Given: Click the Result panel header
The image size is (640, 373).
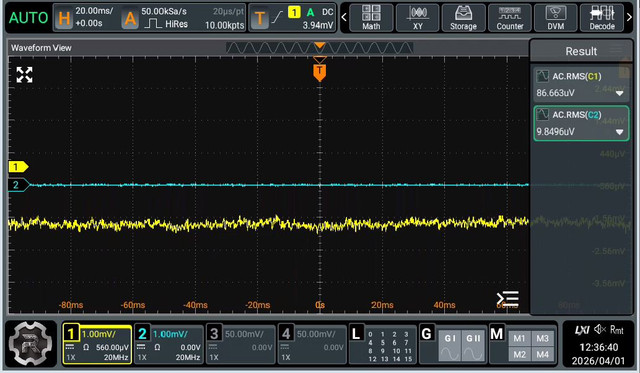Looking at the screenshot, I should 581,51.
